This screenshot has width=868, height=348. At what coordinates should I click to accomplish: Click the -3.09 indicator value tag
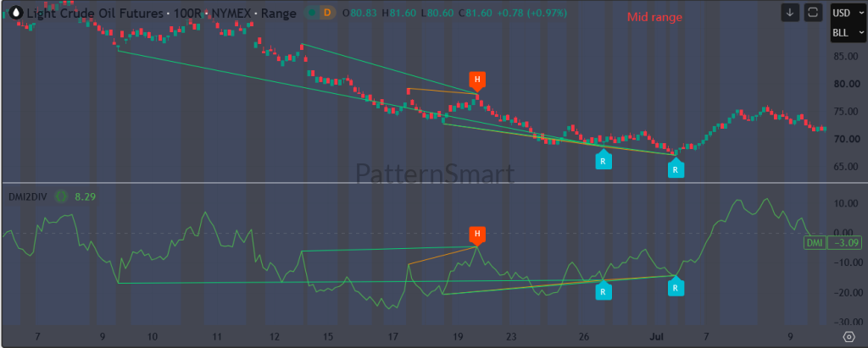pyautogui.click(x=846, y=242)
